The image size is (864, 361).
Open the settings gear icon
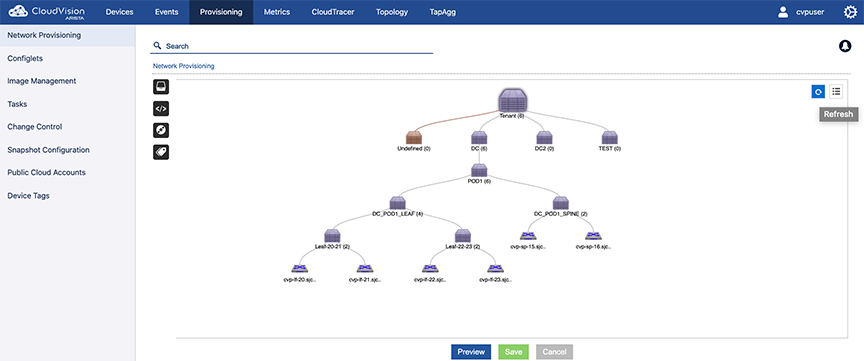[850, 12]
